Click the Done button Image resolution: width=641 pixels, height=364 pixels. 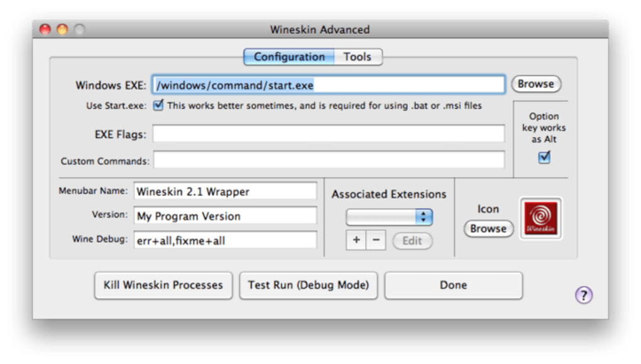pos(453,286)
